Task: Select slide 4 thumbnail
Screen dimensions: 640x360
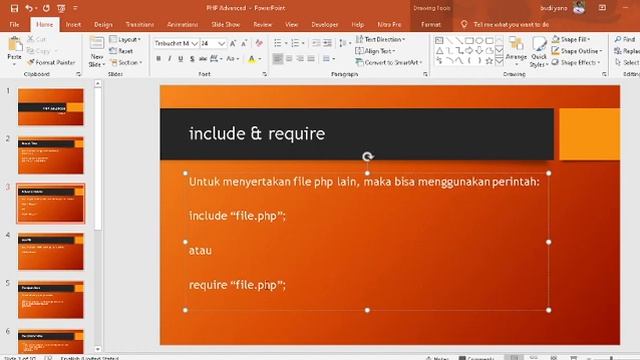Action: (x=51, y=251)
